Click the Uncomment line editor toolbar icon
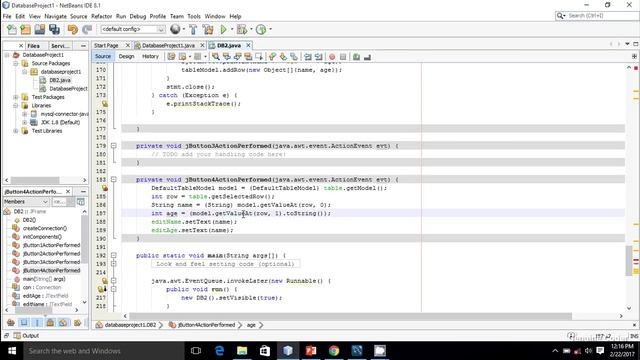The width and height of the screenshot is (640, 360). [367, 57]
